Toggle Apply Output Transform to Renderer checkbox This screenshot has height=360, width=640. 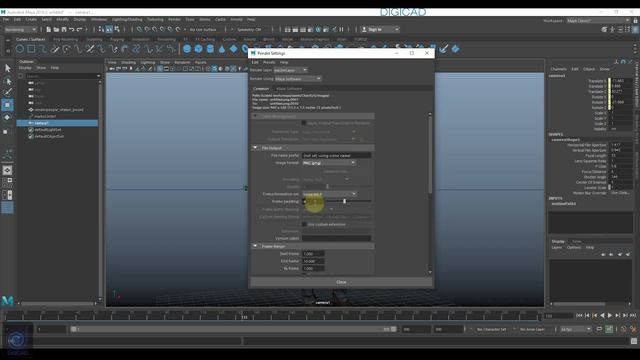(304, 123)
